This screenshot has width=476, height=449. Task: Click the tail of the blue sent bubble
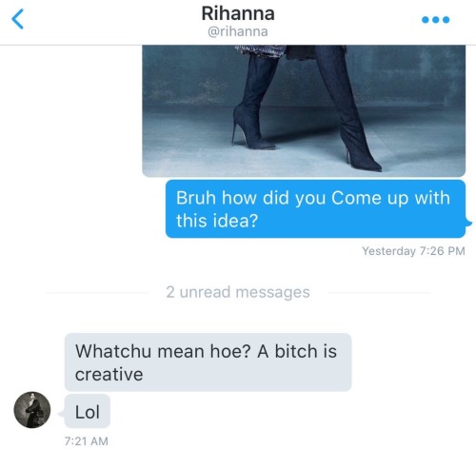(468, 224)
